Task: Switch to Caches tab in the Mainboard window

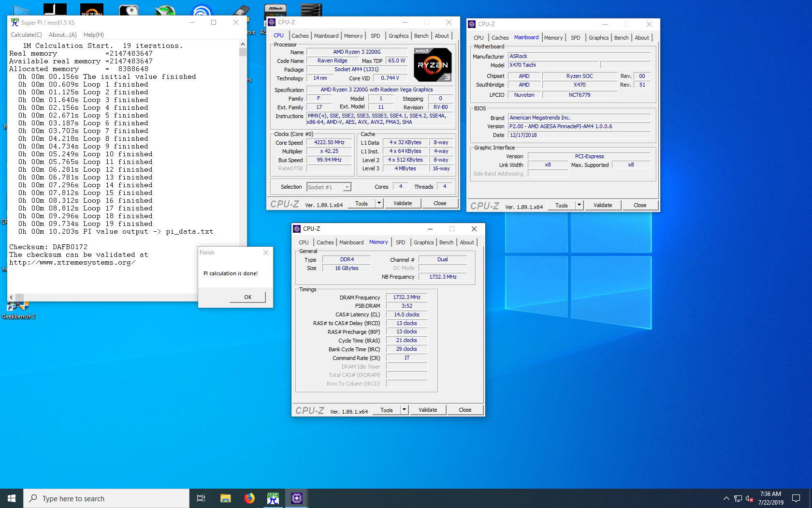Action: (x=500, y=38)
